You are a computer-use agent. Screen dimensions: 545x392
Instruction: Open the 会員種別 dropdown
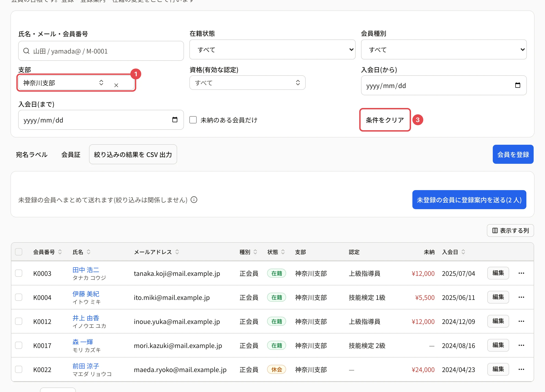tap(444, 49)
